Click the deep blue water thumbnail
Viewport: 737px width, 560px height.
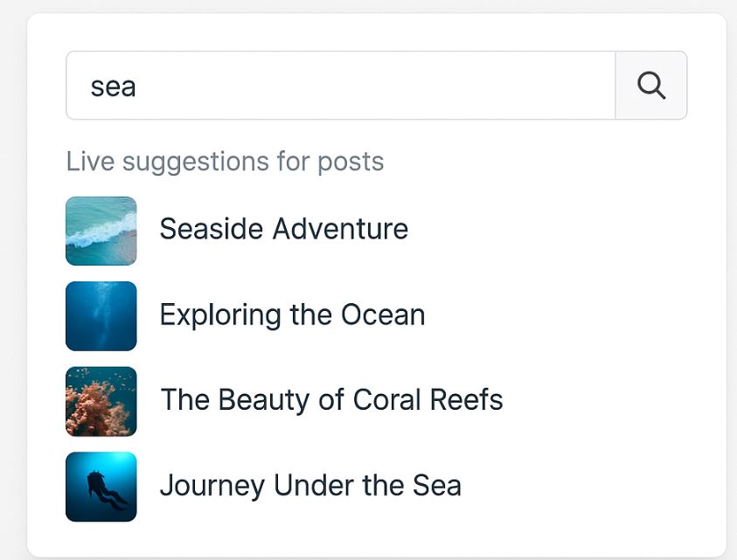pyautogui.click(x=101, y=315)
